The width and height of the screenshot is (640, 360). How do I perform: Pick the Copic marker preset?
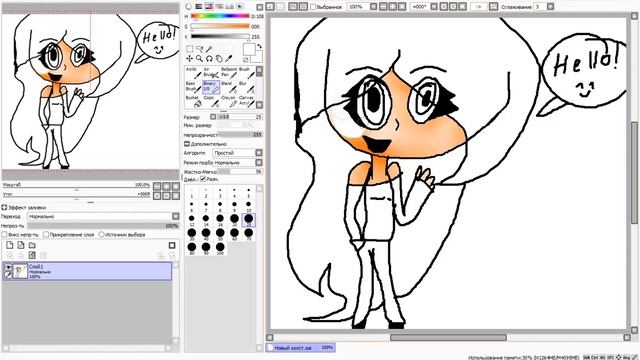211,102
